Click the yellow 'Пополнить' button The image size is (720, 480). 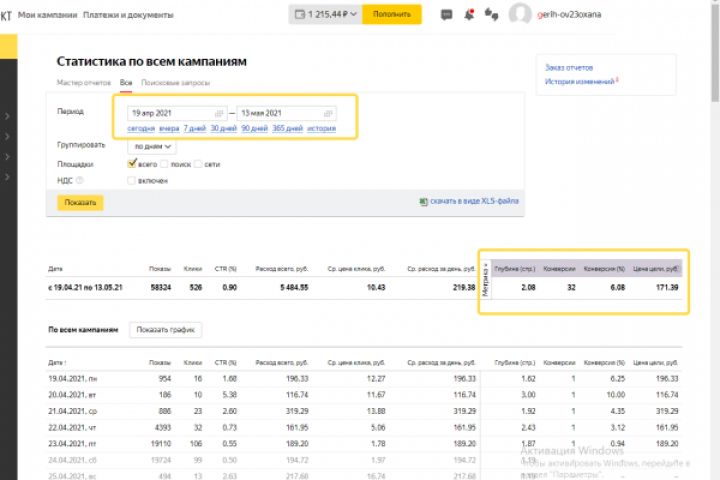click(x=392, y=14)
